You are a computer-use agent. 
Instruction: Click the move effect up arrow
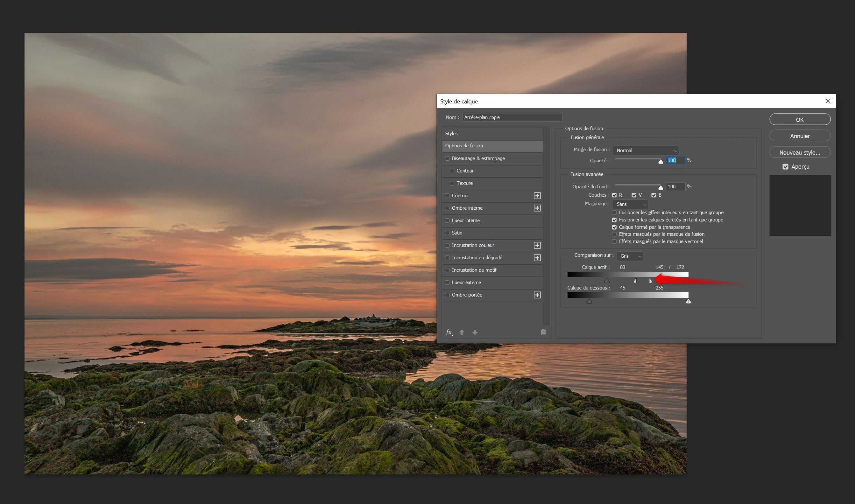(x=462, y=332)
